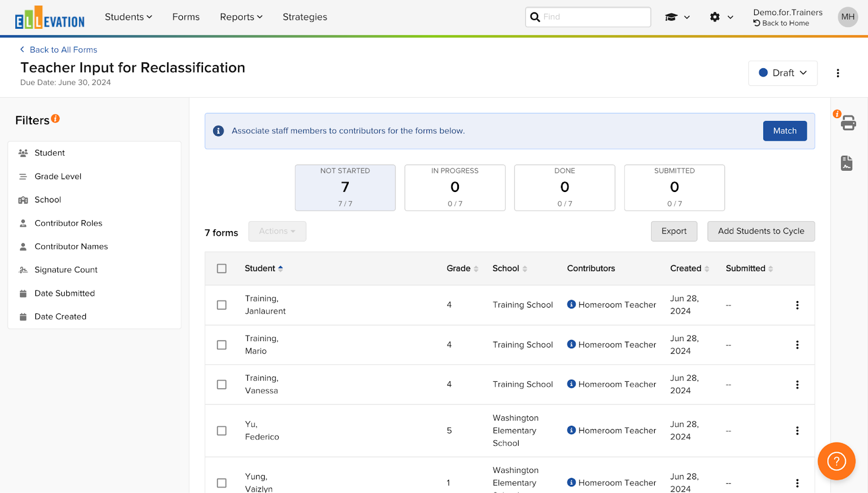Expand the Date Submitted filter
Image resolution: width=868 pixels, height=493 pixels.
(x=94, y=293)
